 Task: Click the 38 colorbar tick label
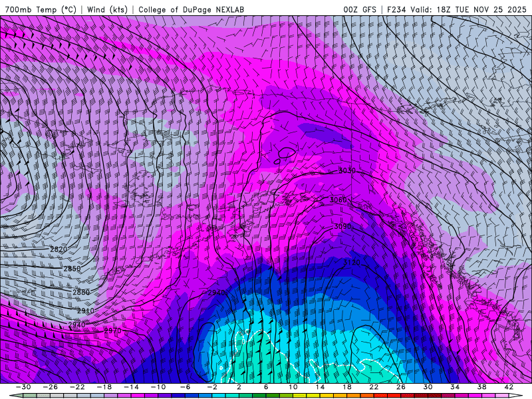click(x=481, y=387)
